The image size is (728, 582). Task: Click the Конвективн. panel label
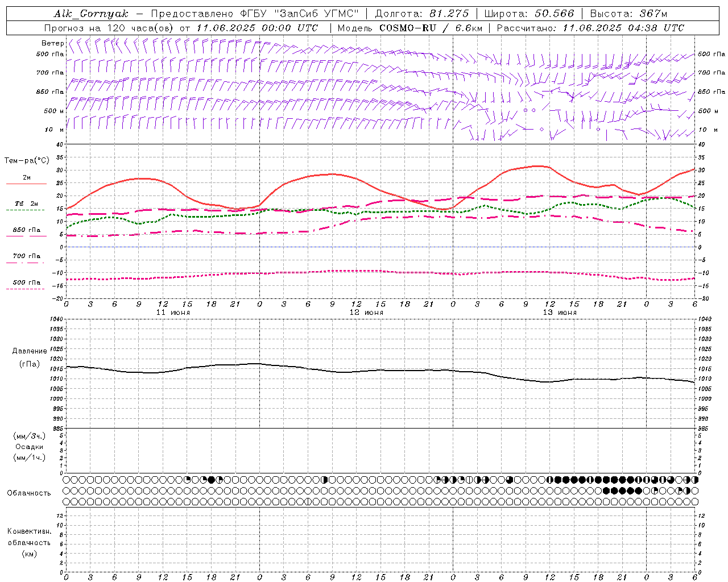pos(29,531)
